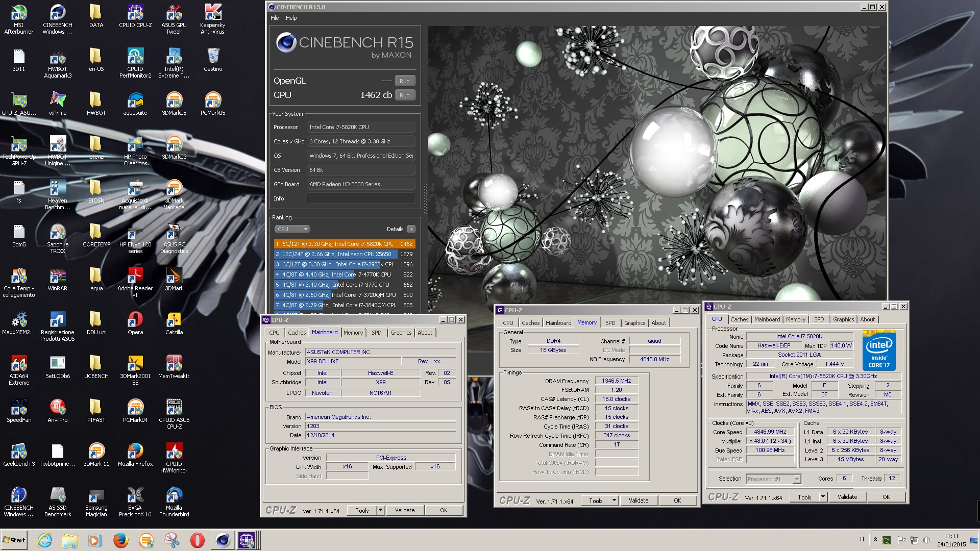Click Internet Explorer in taskbar
The height and width of the screenshot is (551, 980).
pos(45,540)
